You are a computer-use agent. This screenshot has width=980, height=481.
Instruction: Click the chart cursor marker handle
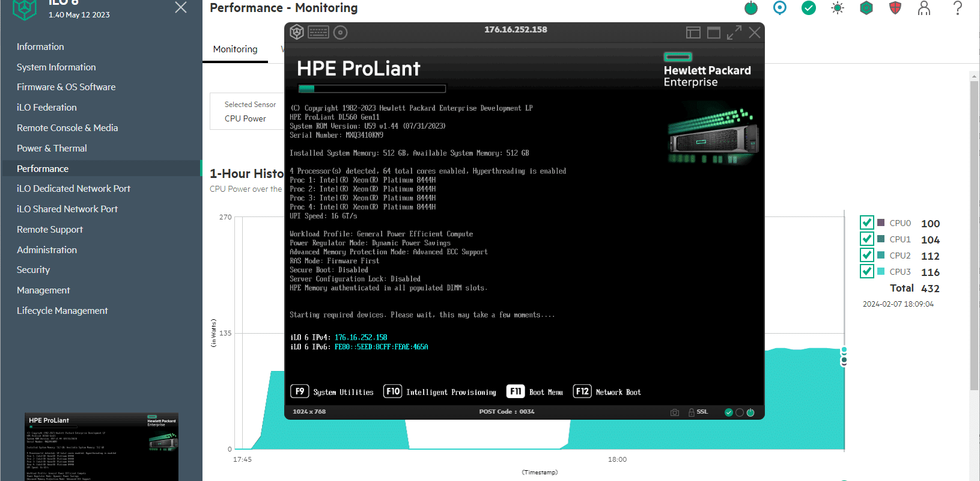(x=844, y=356)
